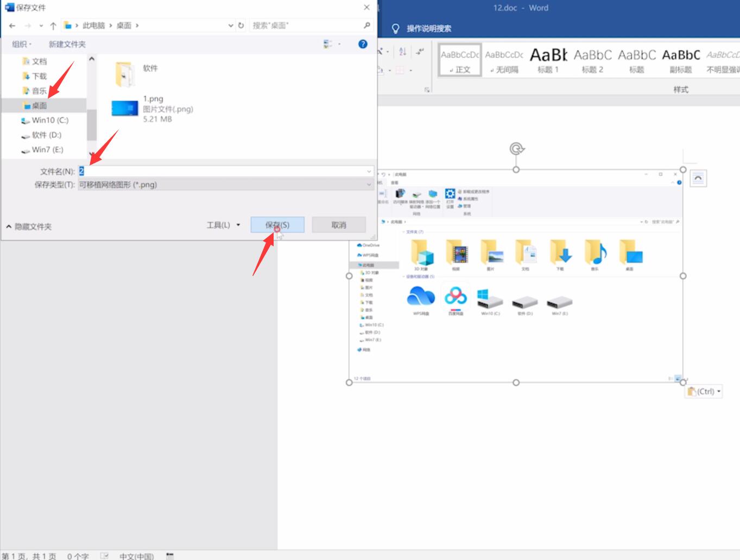Click the navigation pane scrollbar thumb
Screen dimensions: 740x560
(91, 125)
